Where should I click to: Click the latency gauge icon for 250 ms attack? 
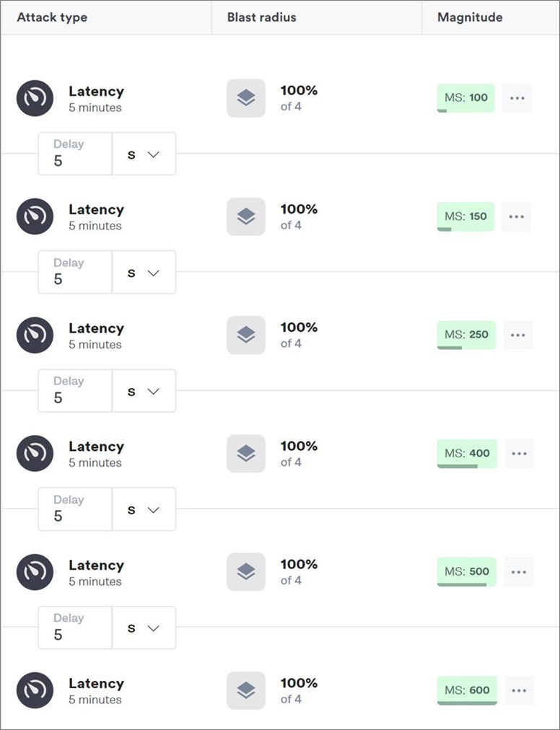(35, 335)
